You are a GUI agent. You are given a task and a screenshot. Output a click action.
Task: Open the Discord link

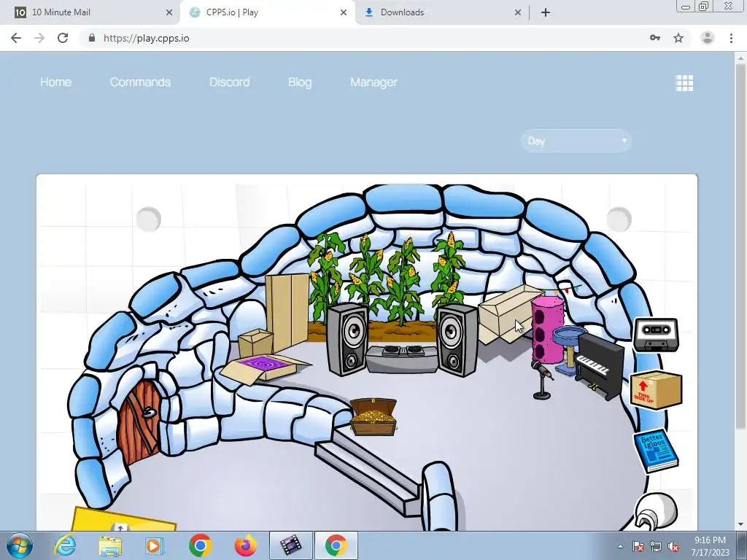coord(230,82)
